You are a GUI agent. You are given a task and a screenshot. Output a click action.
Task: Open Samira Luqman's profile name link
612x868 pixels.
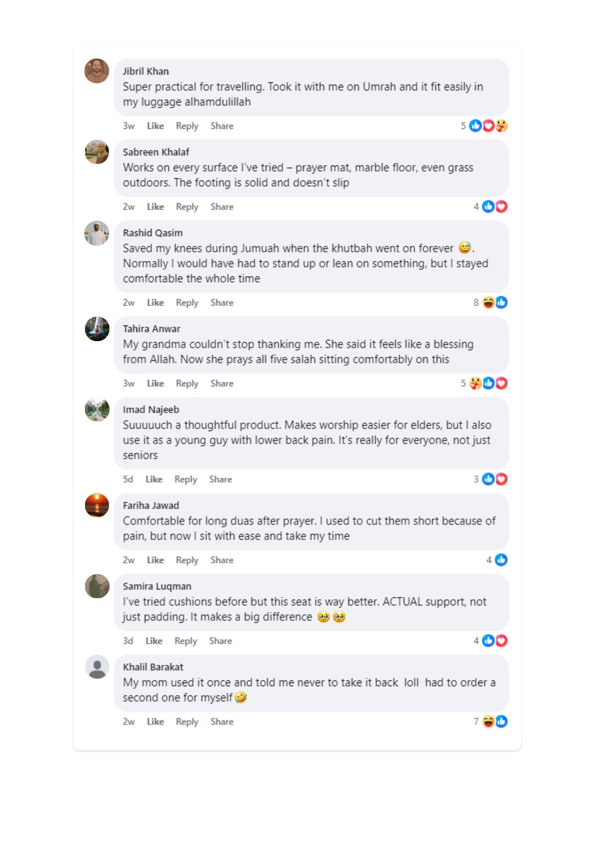pyautogui.click(x=157, y=586)
